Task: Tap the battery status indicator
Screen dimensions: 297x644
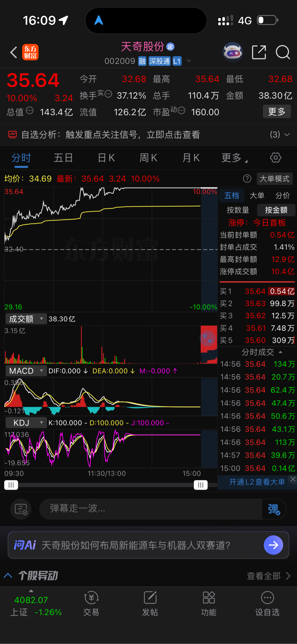Action: coord(268,20)
